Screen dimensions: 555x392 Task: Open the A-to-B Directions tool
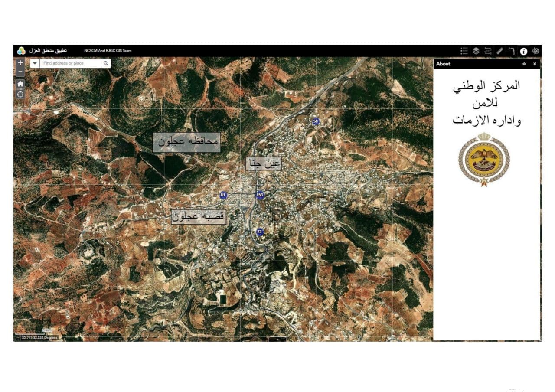pos(512,51)
